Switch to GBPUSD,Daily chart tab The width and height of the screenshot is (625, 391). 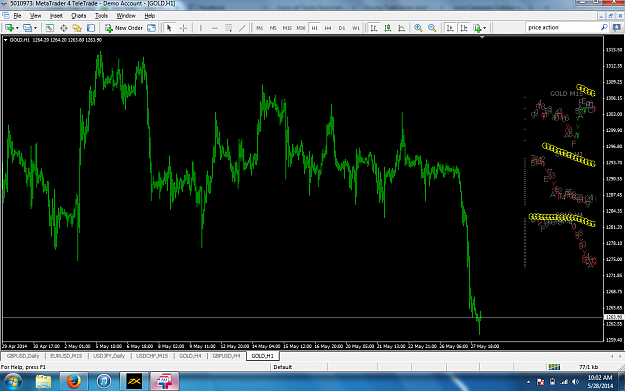23,356
